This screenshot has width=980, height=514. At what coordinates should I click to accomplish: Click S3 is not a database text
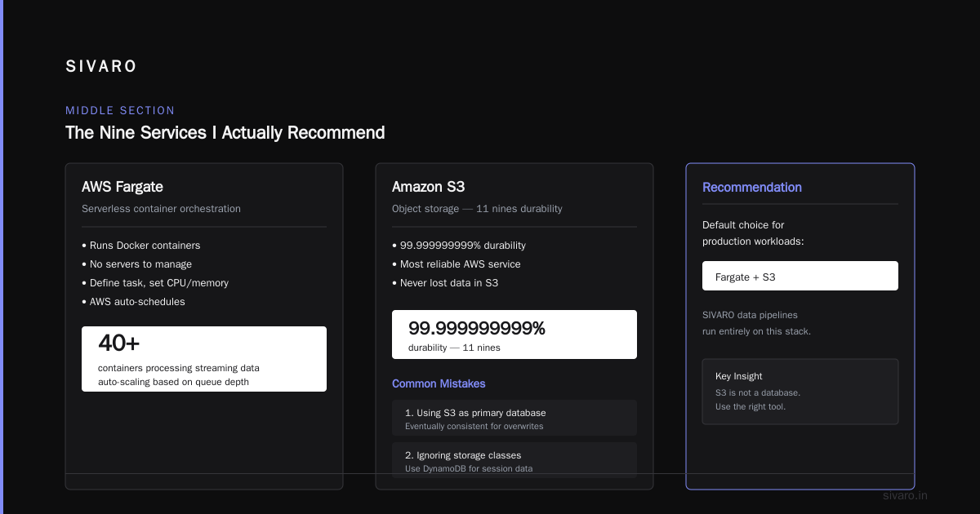[x=758, y=392]
